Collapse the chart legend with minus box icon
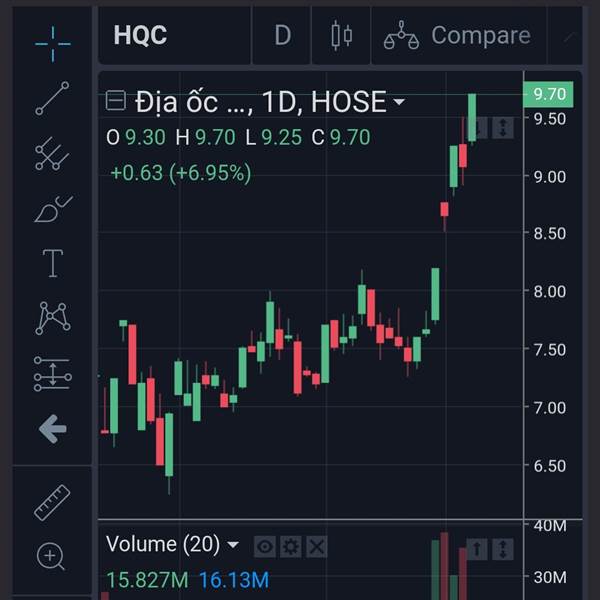The image size is (600, 600). tap(116, 101)
